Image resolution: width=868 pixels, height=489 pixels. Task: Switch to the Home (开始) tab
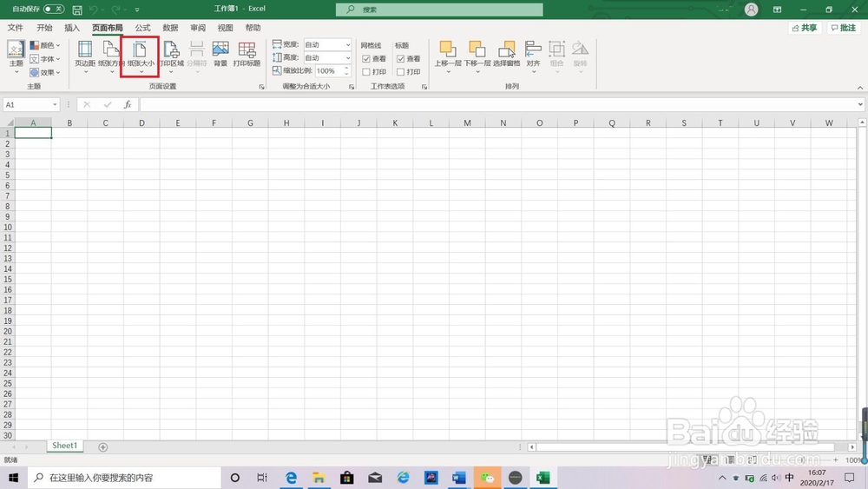pos(44,28)
